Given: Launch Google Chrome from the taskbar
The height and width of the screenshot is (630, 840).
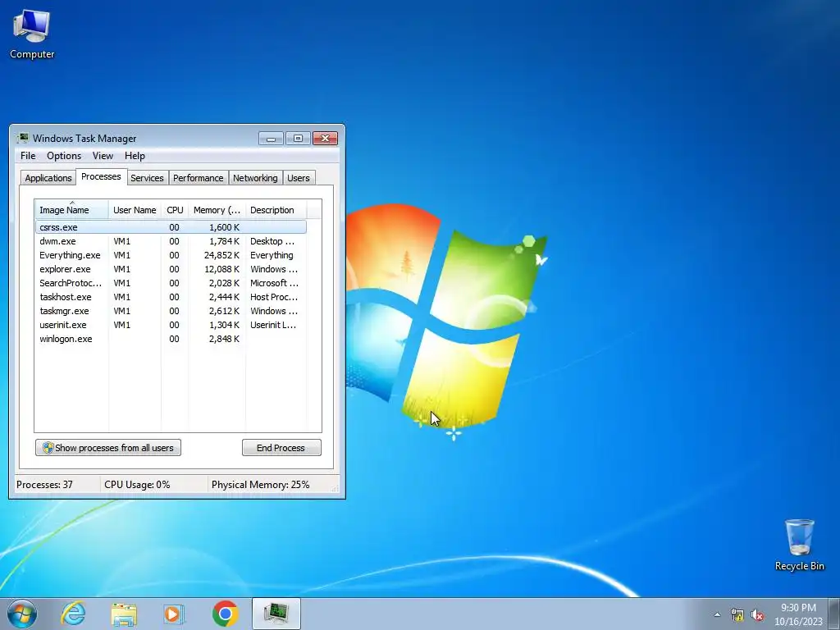Looking at the screenshot, I should point(225,614).
